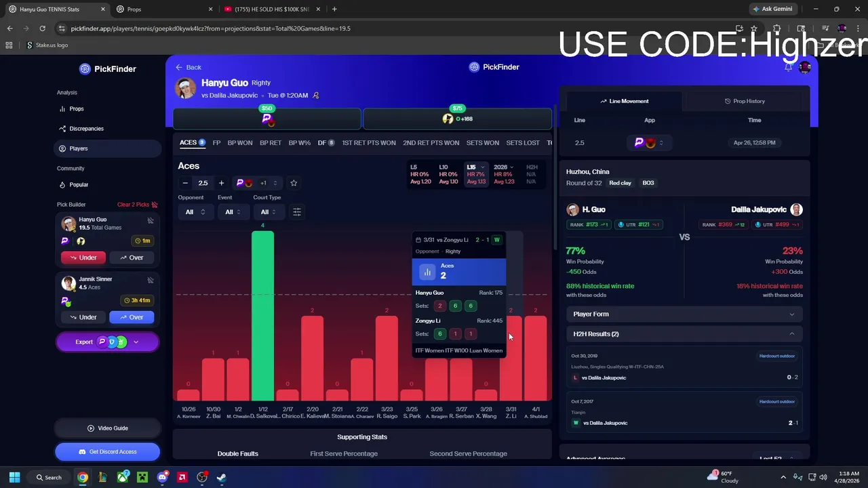
Task: Select the BP RET stat tab
Action: tap(270, 143)
